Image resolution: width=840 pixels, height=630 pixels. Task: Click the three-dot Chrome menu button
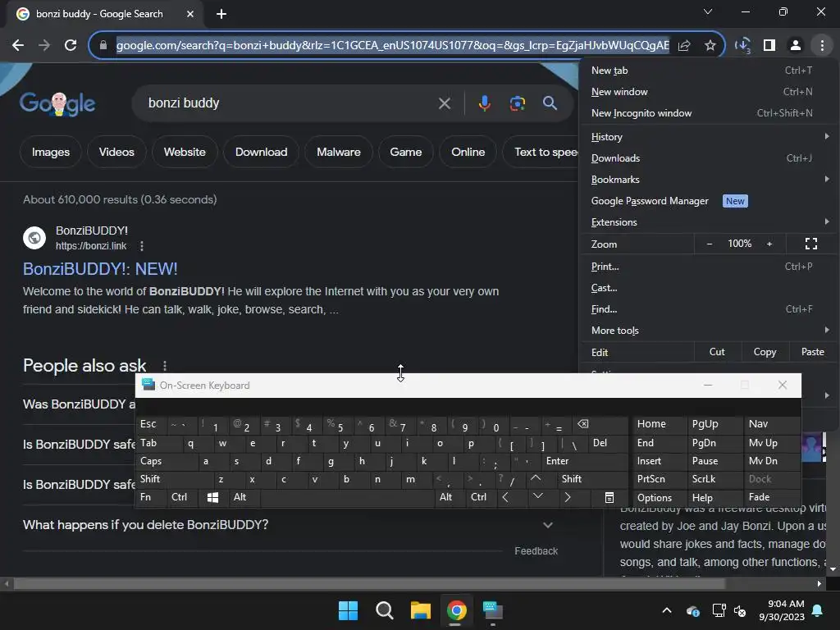[822, 46]
